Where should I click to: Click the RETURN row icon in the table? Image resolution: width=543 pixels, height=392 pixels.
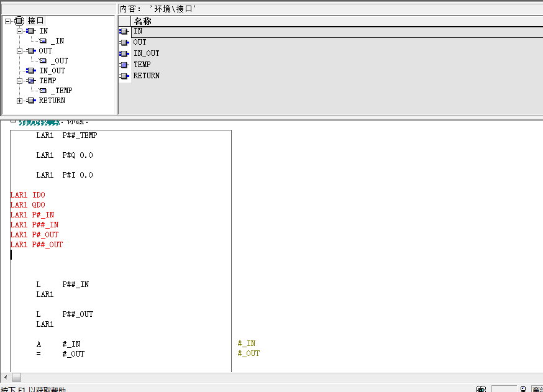tap(124, 76)
